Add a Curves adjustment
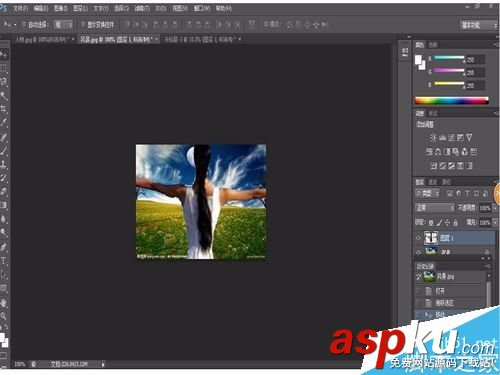This screenshot has width=500, height=375. coord(451,137)
